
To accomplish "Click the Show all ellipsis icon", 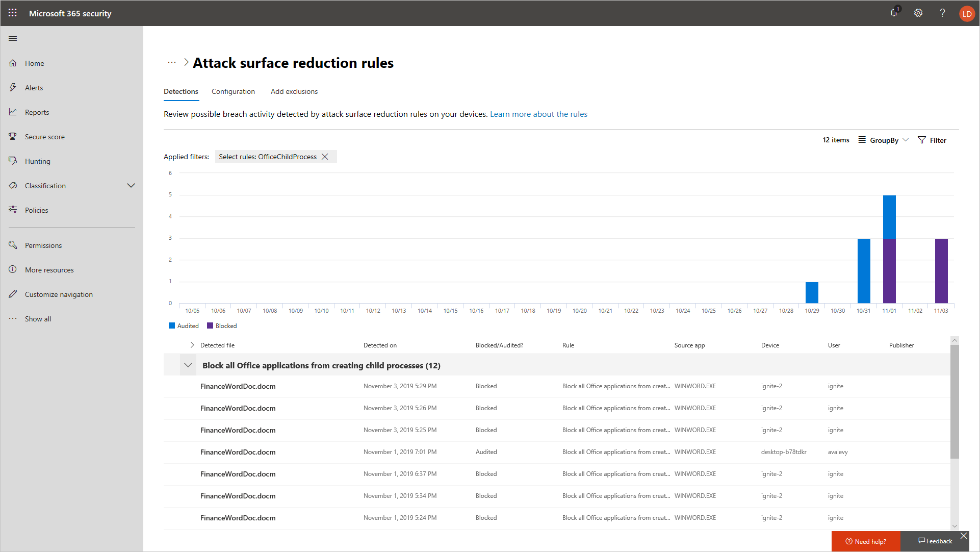I will point(13,319).
